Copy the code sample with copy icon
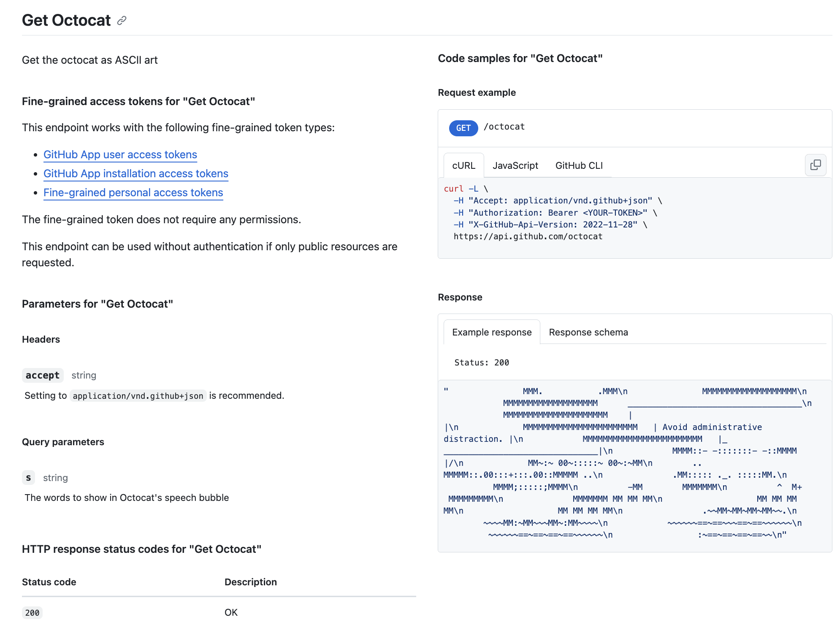 point(815,165)
